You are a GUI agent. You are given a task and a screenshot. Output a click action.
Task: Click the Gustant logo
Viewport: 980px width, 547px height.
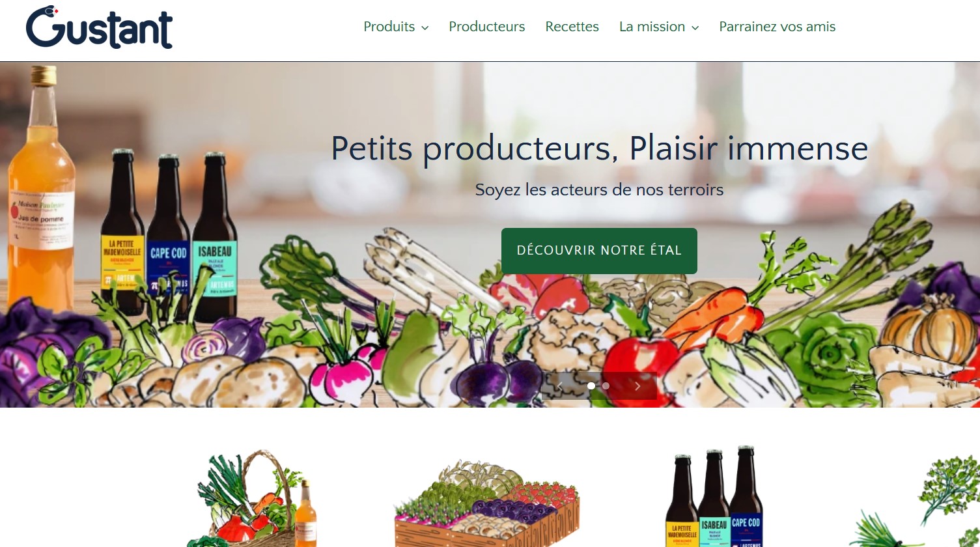(99, 27)
